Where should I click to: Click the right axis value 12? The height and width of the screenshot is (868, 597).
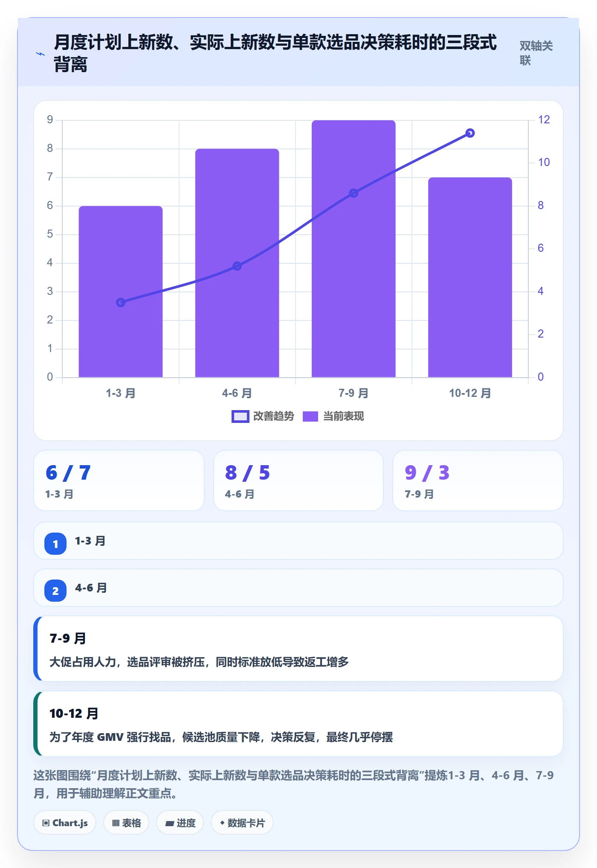(x=544, y=120)
